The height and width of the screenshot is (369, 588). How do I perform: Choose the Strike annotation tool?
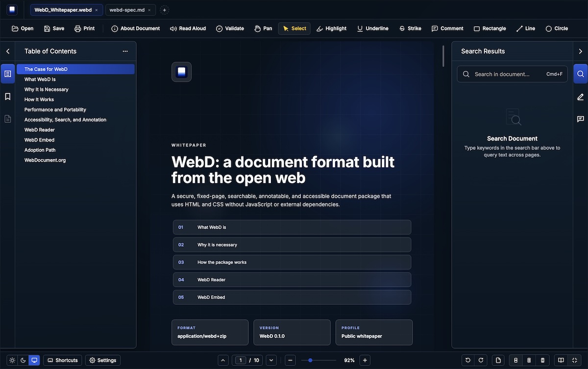point(410,28)
